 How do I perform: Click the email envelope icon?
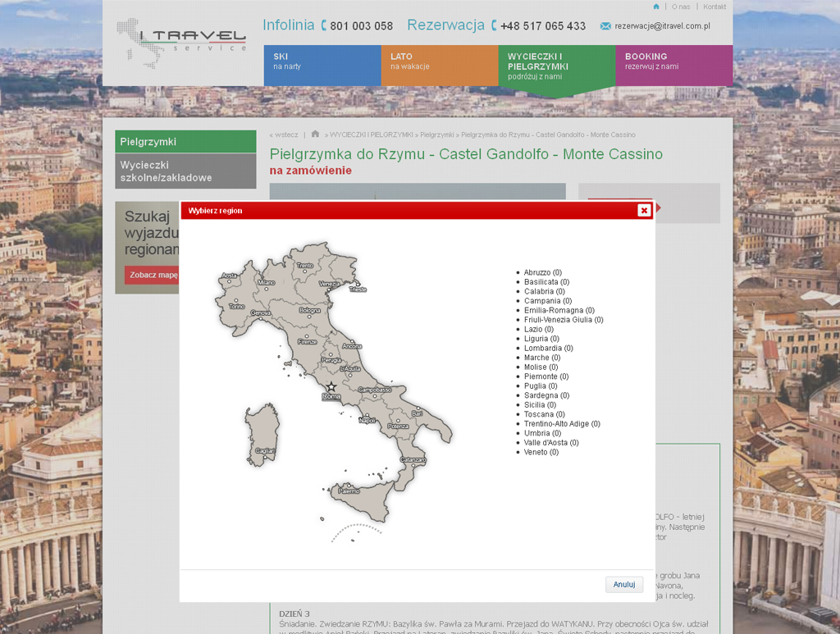pyautogui.click(x=605, y=26)
